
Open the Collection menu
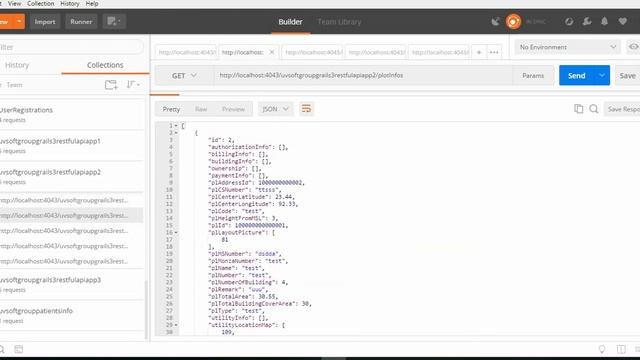click(40, 3)
